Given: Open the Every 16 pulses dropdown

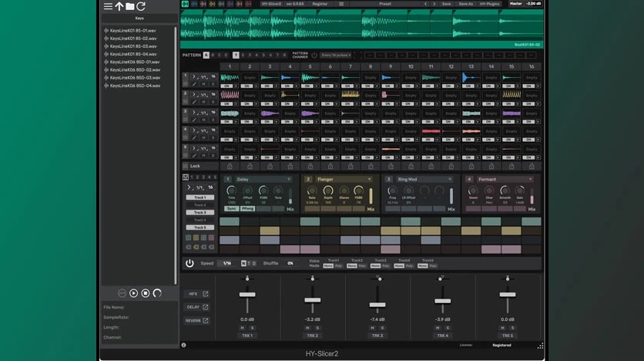Looking at the screenshot, I should tap(336, 55).
